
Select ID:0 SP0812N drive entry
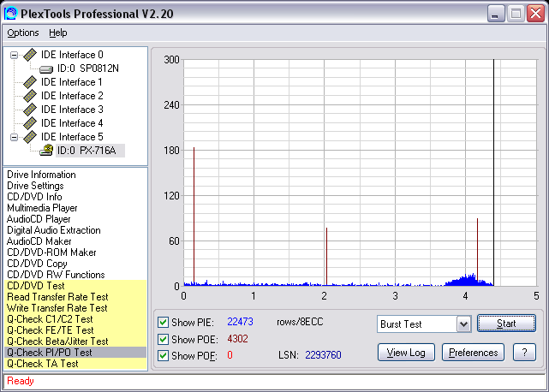[88, 68]
